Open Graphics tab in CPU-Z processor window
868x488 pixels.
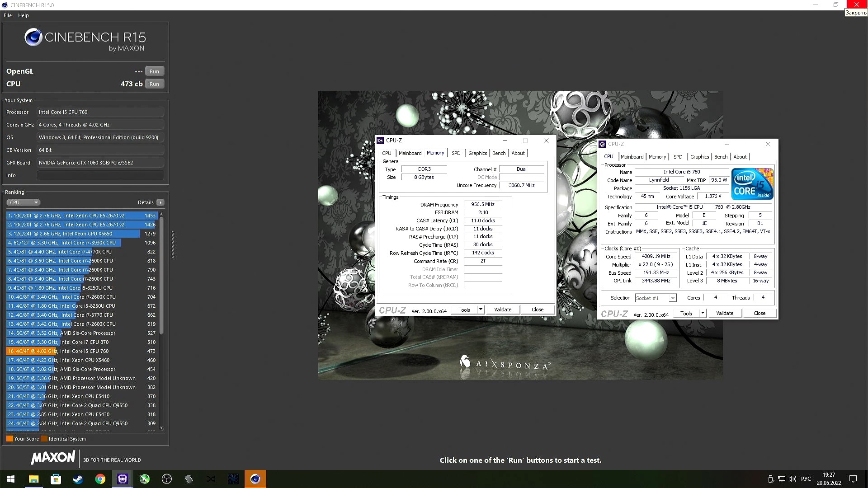[x=700, y=157]
